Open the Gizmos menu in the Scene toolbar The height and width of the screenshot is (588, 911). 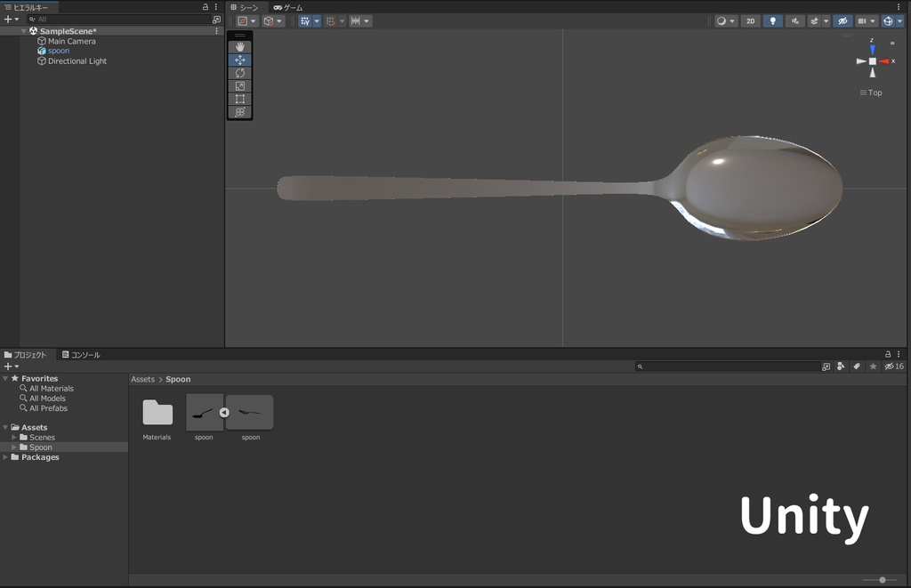[892, 20]
